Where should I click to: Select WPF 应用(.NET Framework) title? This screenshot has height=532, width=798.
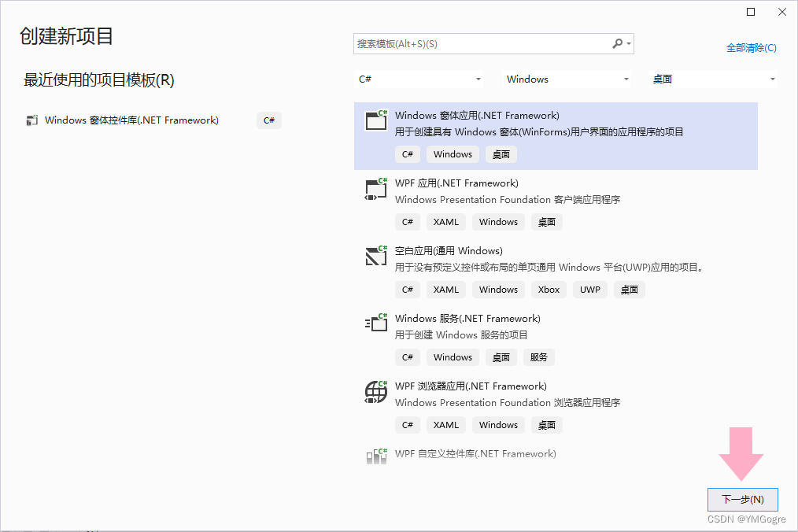456,183
